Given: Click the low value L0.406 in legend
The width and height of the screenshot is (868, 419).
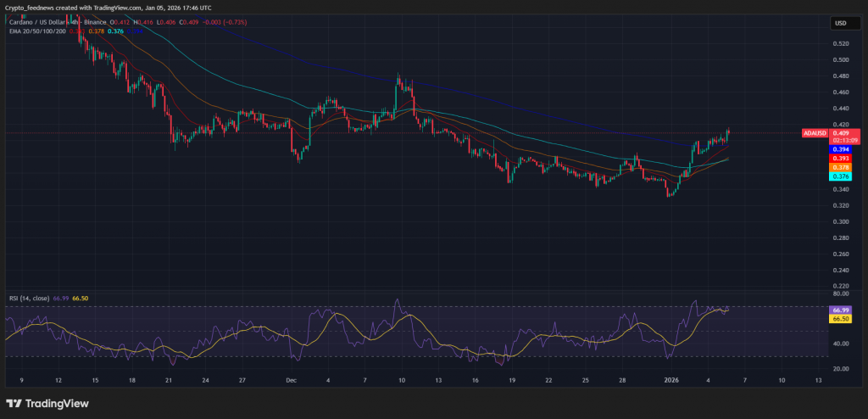Looking at the screenshot, I should 166,22.
